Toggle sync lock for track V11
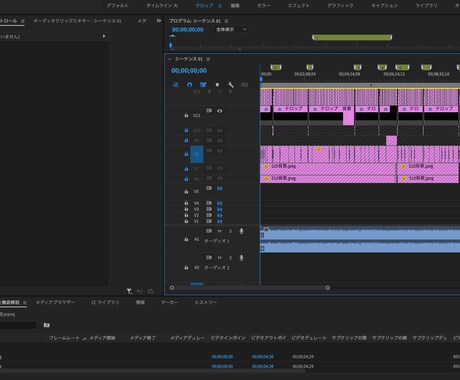460x380 pixels. tap(209, 110)
